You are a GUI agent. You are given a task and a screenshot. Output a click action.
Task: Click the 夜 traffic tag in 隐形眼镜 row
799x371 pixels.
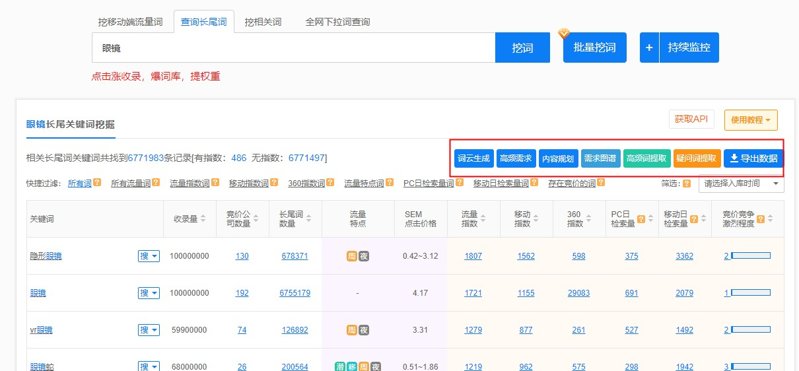363,256
